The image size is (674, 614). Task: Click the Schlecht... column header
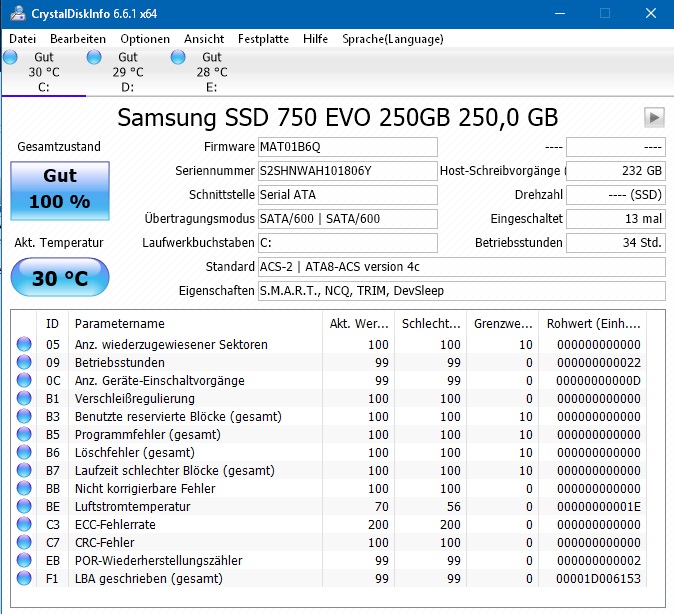tap(431, 324)
